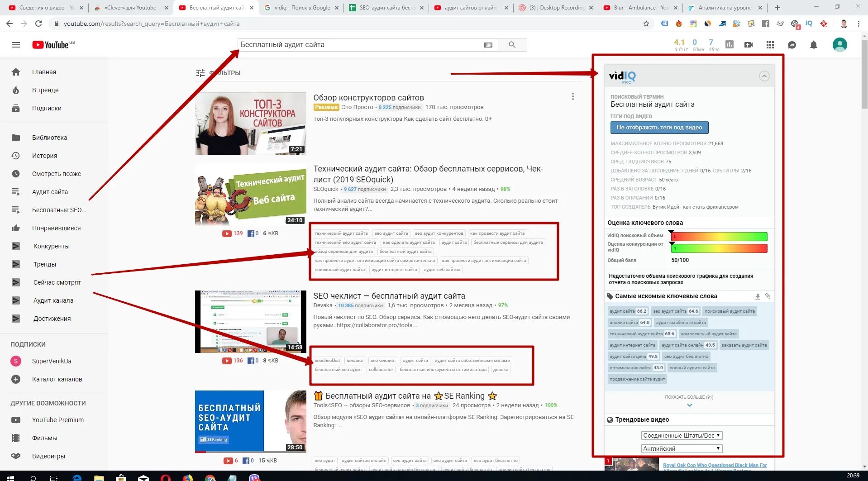Click the анализ сайта keyword tag
This screenshot has width=868, height=481.
[630, 323]
